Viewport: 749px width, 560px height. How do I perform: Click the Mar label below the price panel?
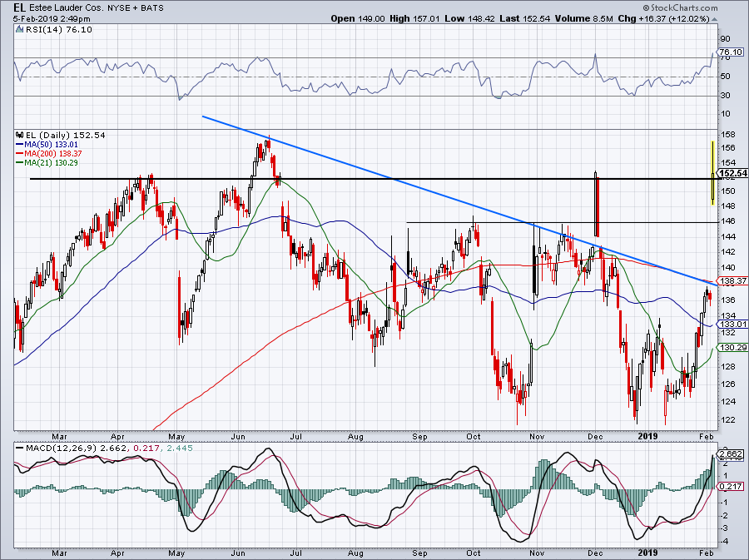tap(59, 436)
